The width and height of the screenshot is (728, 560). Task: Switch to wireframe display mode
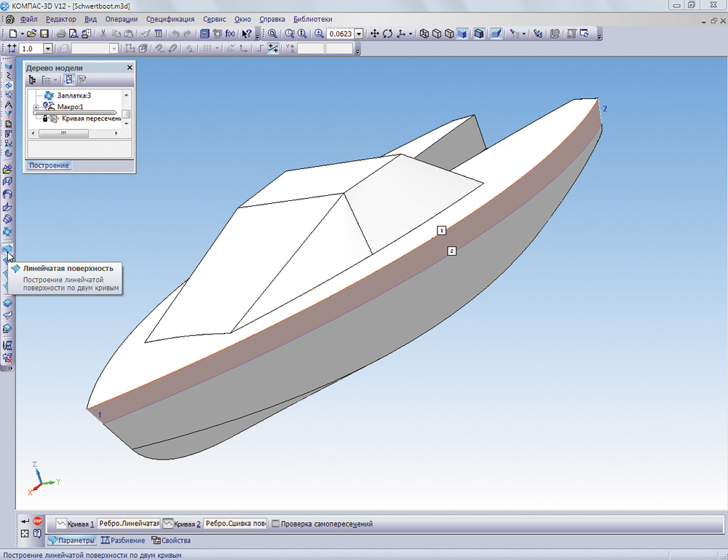[424, 33]
